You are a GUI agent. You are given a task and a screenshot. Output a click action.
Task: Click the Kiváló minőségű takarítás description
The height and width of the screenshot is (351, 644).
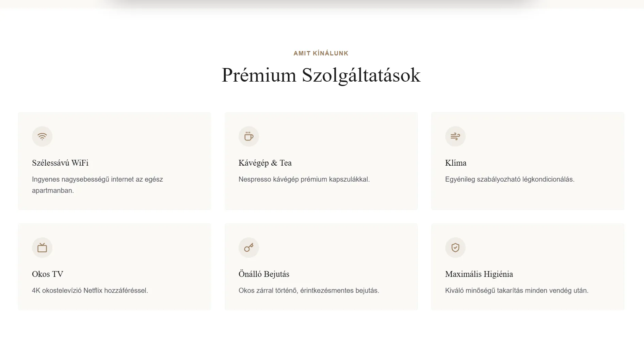point(517,290)
